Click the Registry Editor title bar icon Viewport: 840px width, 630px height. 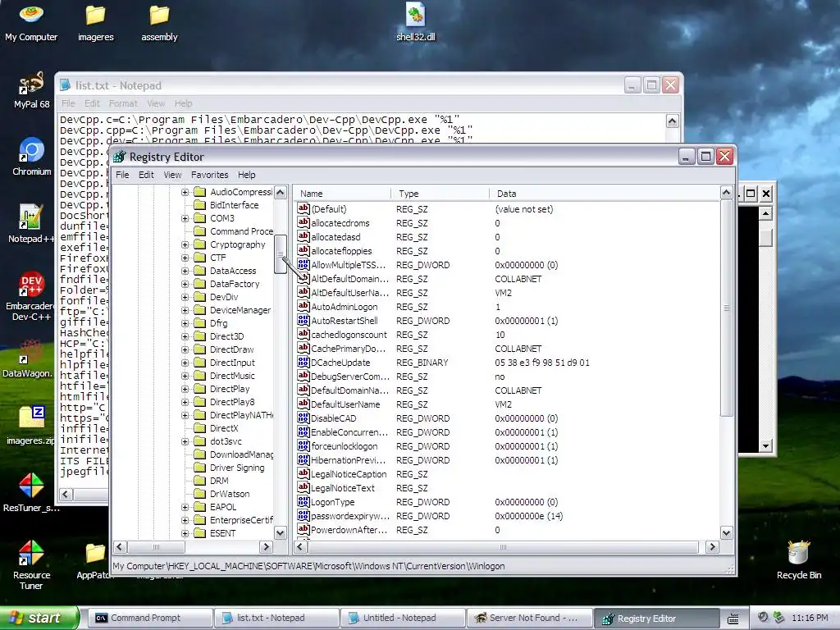coord(120,157)
